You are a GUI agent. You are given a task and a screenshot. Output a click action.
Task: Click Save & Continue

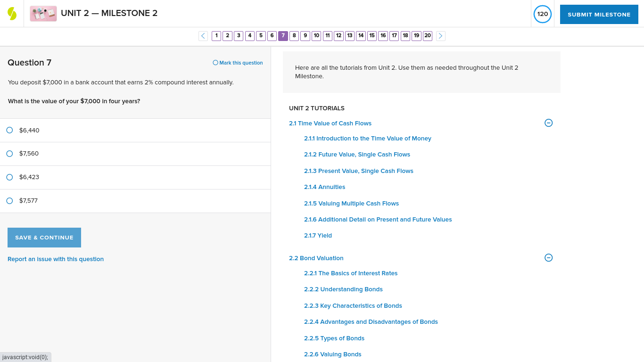(x=44, y=237)
